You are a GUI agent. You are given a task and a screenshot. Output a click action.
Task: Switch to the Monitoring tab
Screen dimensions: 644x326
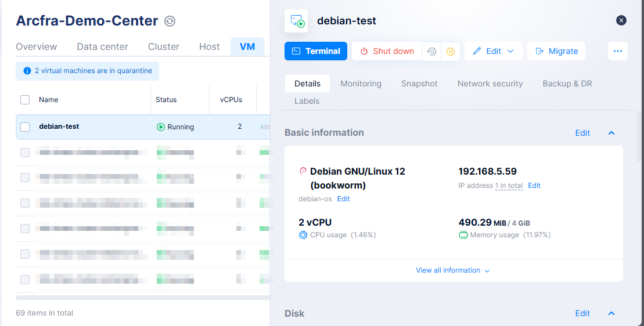click(x=361, y=84)
